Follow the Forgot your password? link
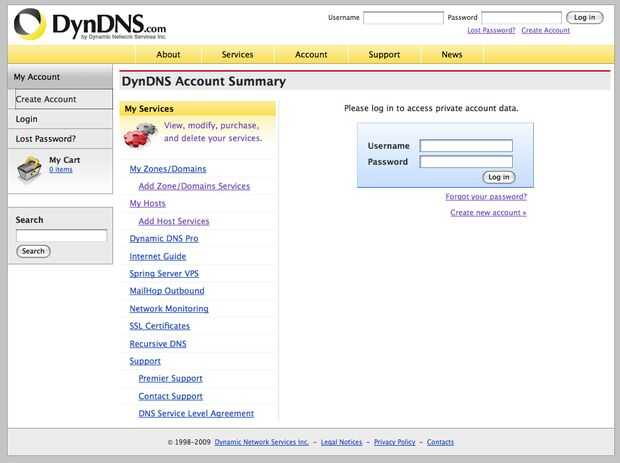Viewport: 620px width, 463px height. coord(486,197)
